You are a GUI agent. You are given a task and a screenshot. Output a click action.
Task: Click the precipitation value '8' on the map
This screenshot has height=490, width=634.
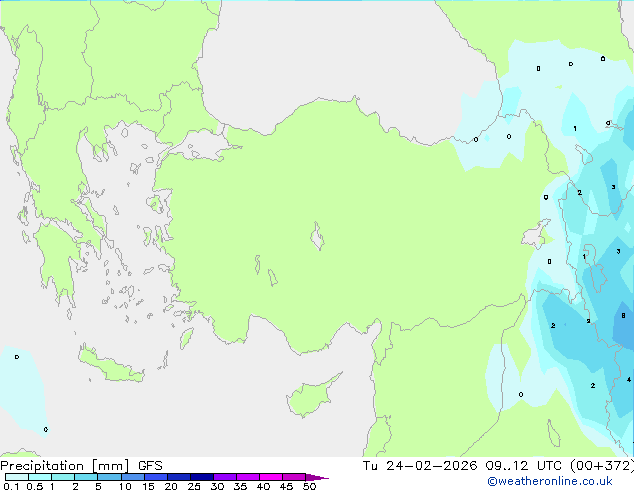(623, 315)
